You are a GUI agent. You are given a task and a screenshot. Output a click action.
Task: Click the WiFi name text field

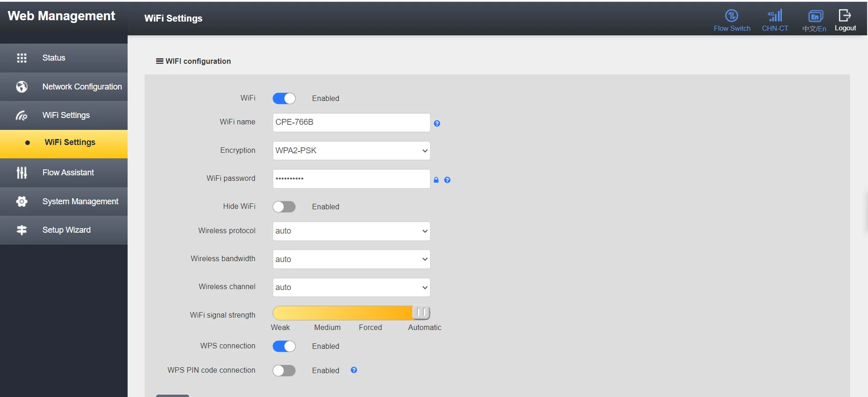click(x=351, y=123)
